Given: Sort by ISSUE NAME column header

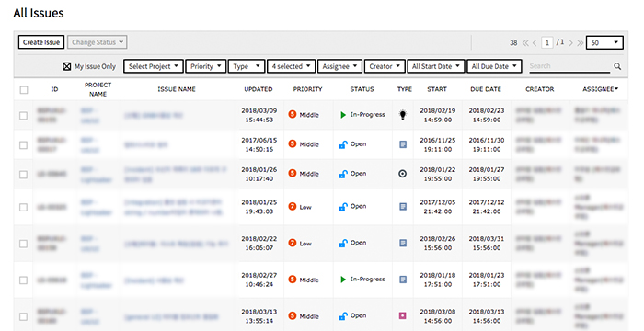Looking at the screenshot, I should (177, 89).
